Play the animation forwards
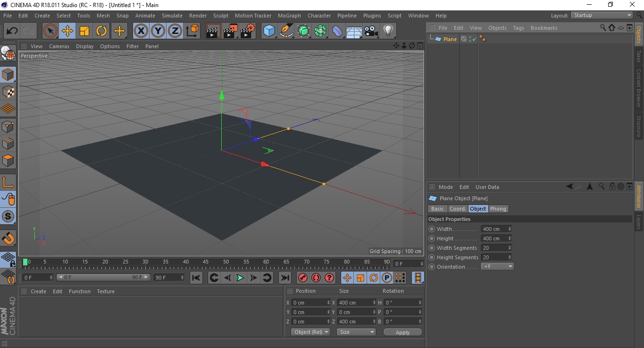This screenshot has width=644, height=348. [x=240, y=278]
